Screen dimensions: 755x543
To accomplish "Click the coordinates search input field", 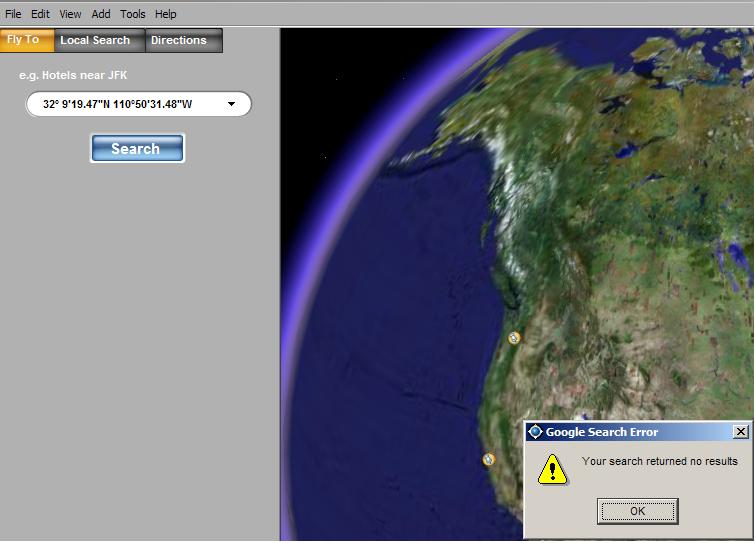I will (x=138, y=104).
